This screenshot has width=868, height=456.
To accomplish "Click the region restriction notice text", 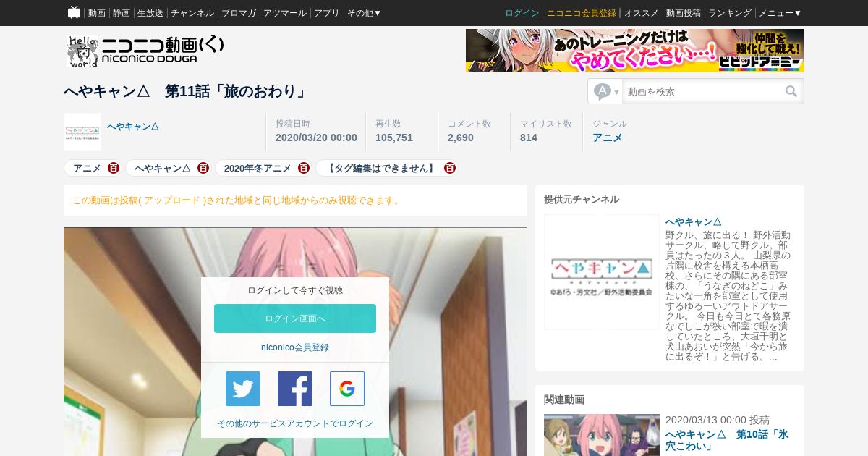I will click(x=237, y=200).
